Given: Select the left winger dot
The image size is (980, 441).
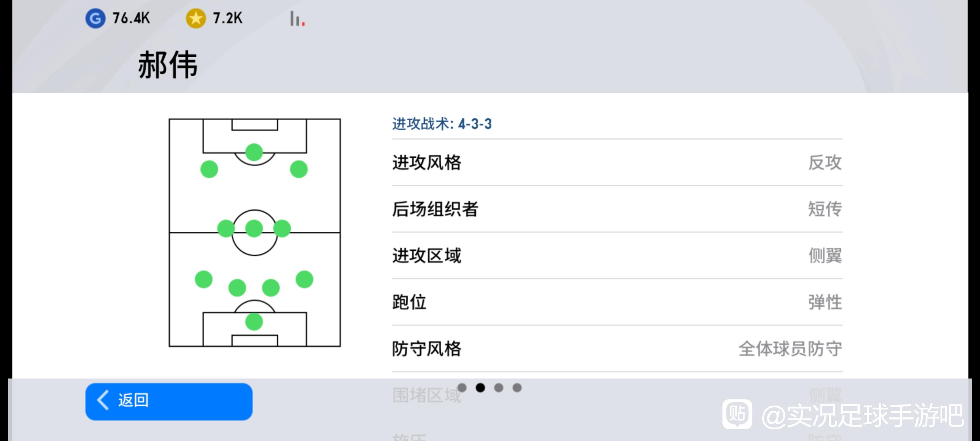Looking at the screenshot, I should coord(209,169).
